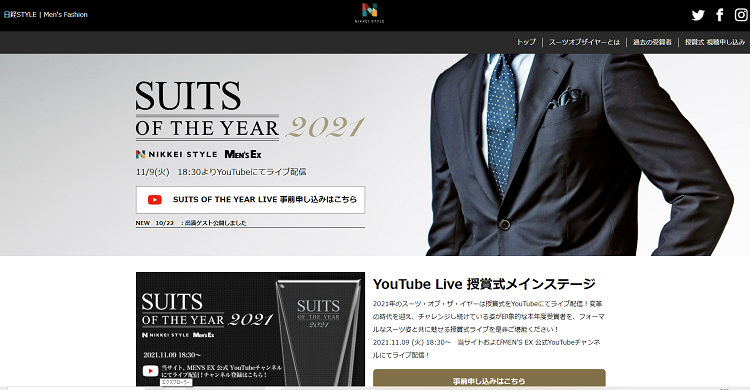
Task: Open 授賞式 視聴申し込み menu item
Action: (715, 42)
